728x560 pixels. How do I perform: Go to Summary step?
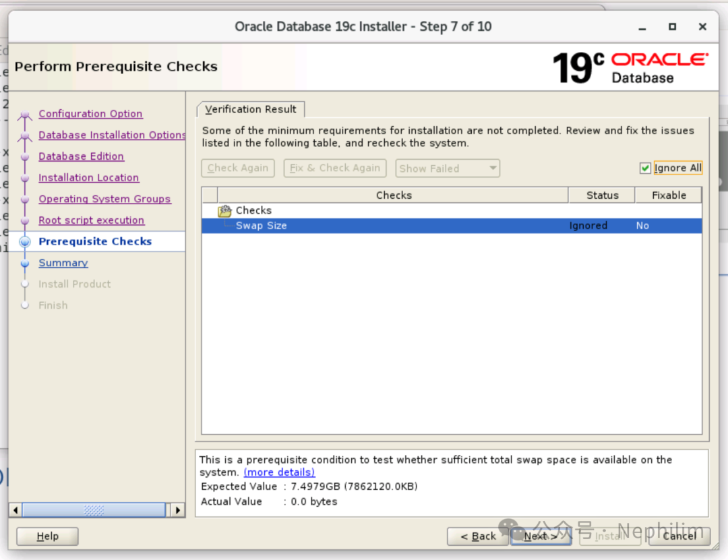click(63, 263)
